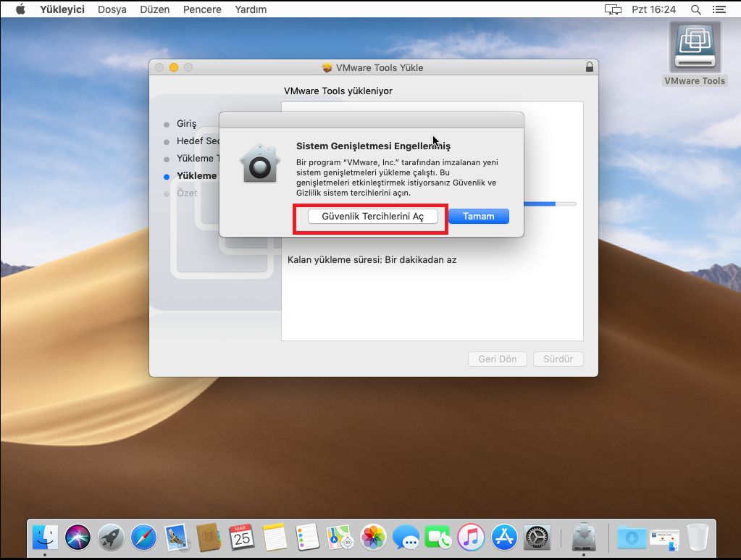The image size is (741, 560).
Task: Click the Geri Dön button
Action: [x=497, y=359]
